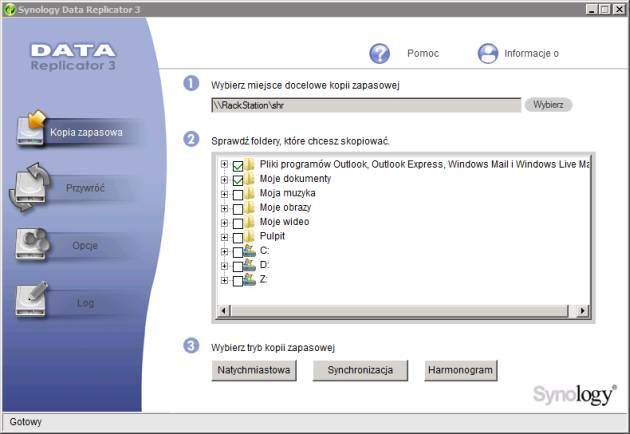Open the Harmonogram schedule mode
This screenshot has width=630, height=434.
click(460, 370)
